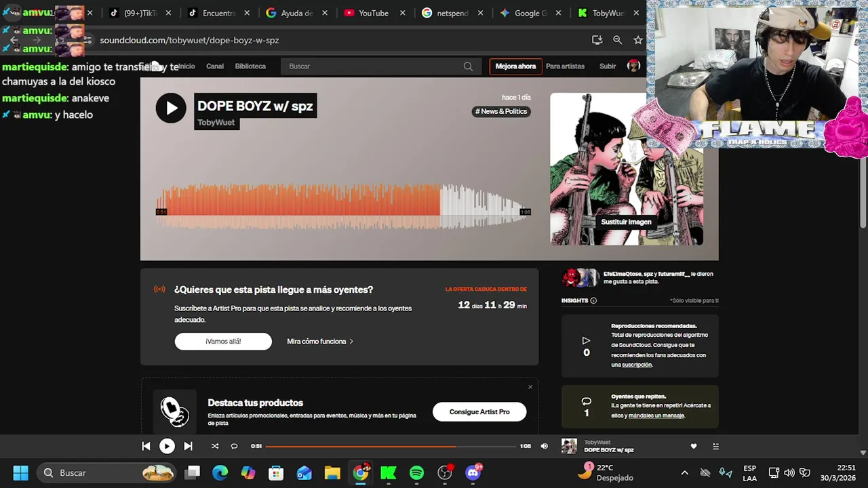
Task: Open the system volume icon in the tray
Action: (789, 472)
